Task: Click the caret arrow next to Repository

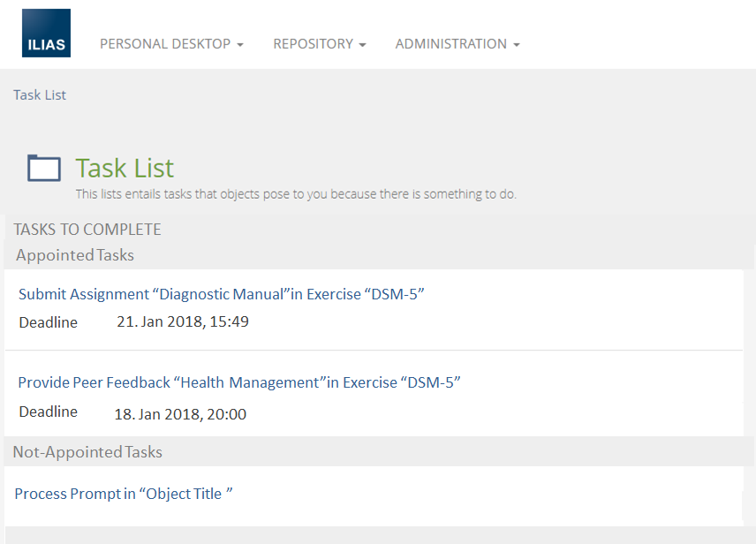Action: (x=362, y=45)
